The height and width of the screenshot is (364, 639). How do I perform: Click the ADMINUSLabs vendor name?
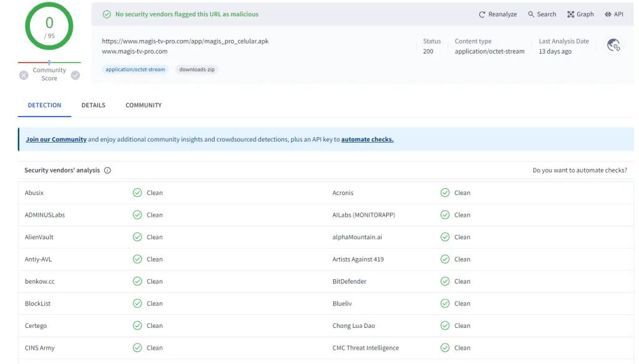(45, 215)
